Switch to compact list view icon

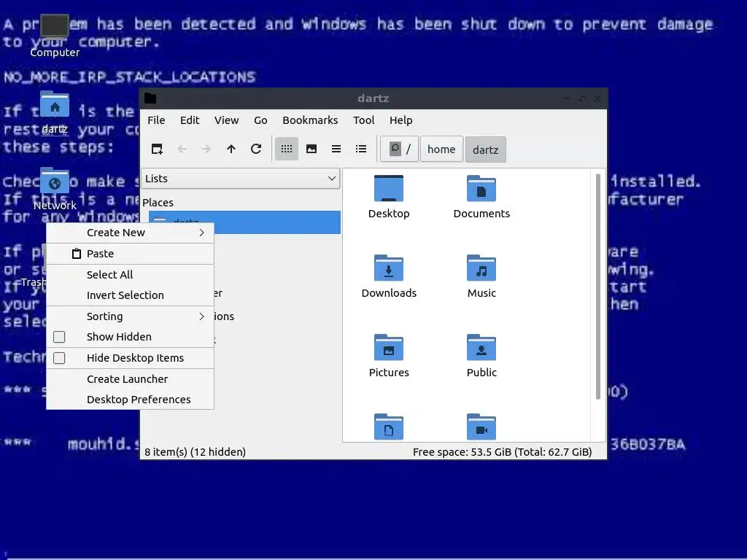[x=336, y=149]
